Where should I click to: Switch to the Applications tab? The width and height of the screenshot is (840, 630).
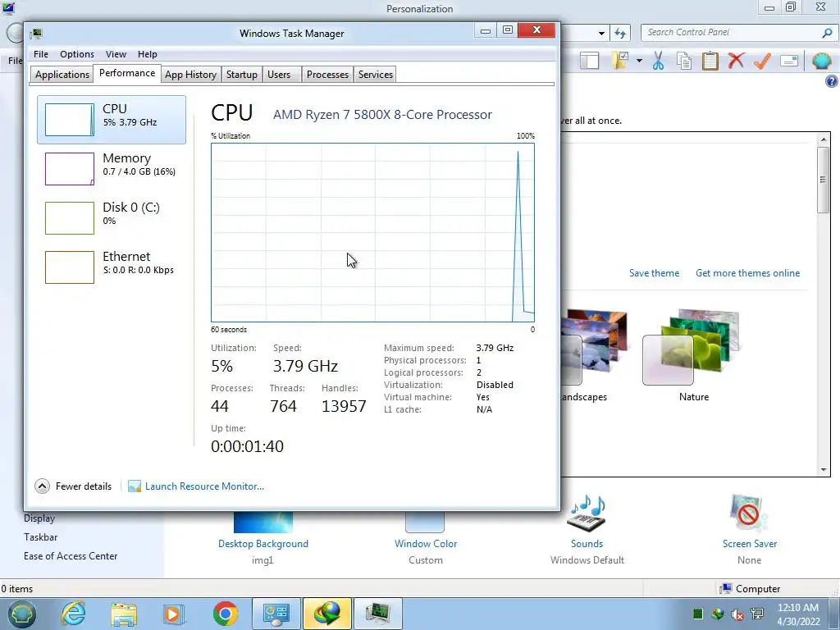click(62, 75)
